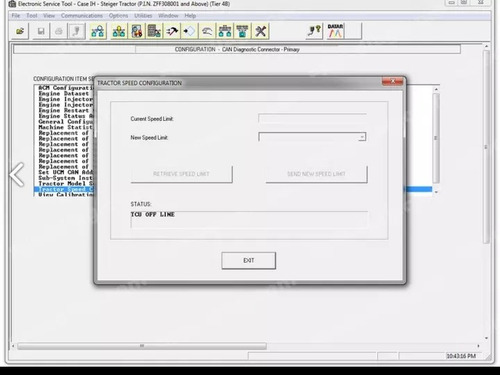Click the document icon with red marker
Image resolution: width=500 pixels, height=375 pixels.
tap(137, 31)
